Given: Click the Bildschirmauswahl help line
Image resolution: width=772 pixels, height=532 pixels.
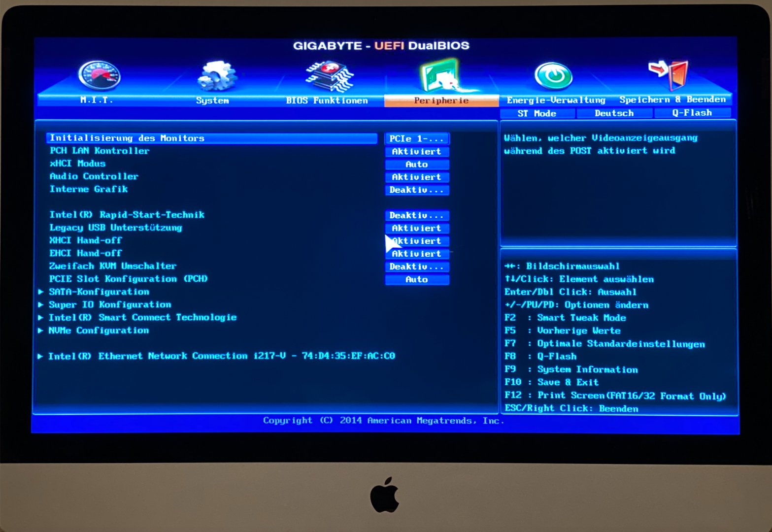Looking at the screenshot, I should click(x=562, y=266).
